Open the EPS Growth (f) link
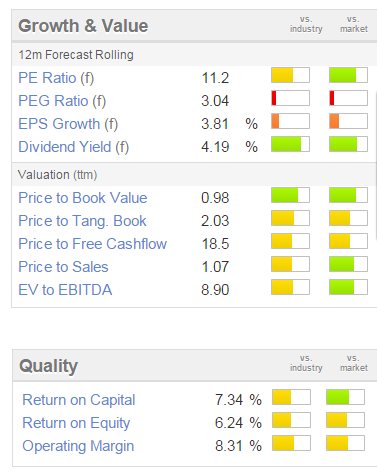Screen dimensions: 377x476 [68, 124]
